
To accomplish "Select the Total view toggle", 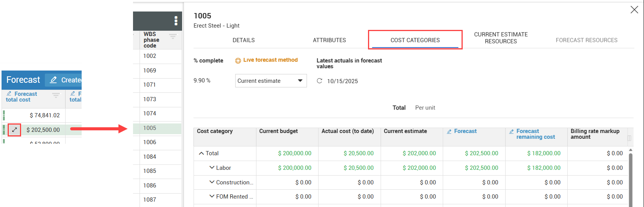I will pyautogui.click(x=399, y=108).
